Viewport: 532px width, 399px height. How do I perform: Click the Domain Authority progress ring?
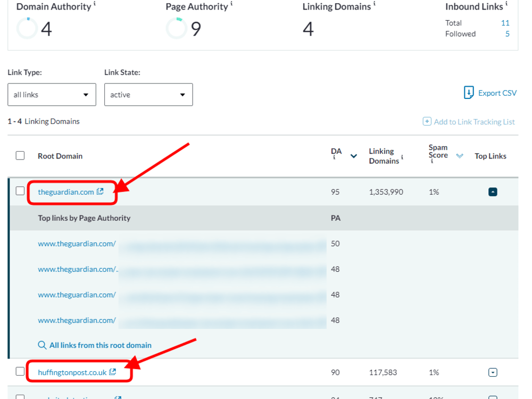click(27, 28)
